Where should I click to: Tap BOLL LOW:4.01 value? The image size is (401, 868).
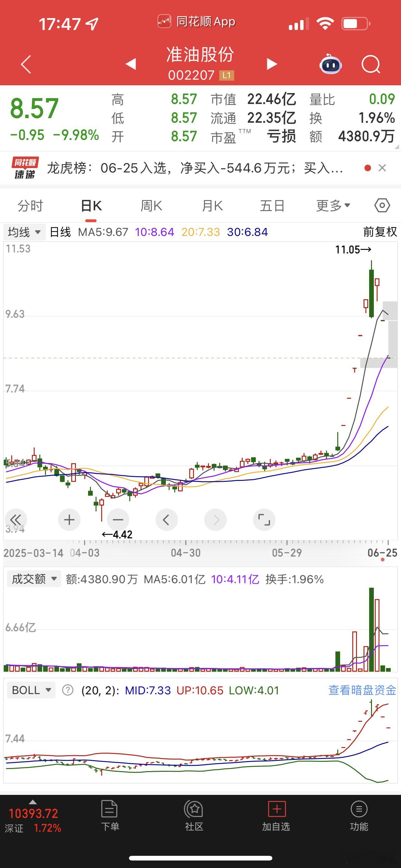(x=254, y=690)
